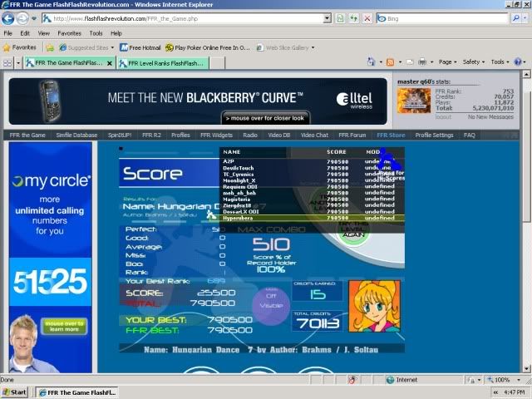Click the Home icon in command bar
532x399 pixels.
point(369,62)
